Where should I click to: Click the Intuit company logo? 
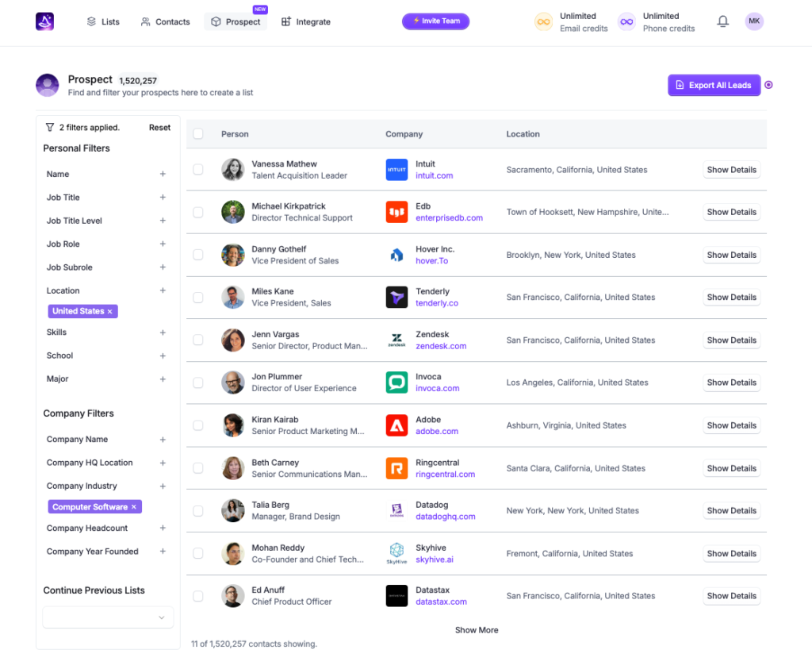(x=396, y=170)
